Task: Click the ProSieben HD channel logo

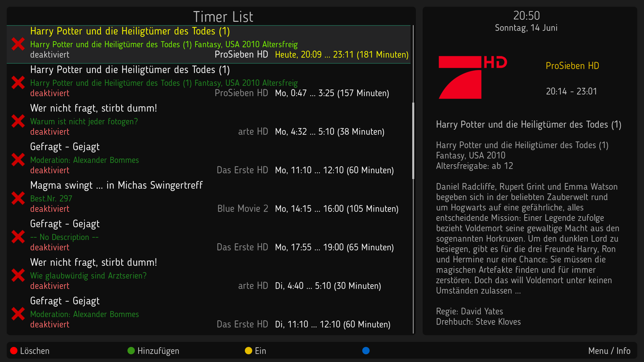Action: [472, 78]
